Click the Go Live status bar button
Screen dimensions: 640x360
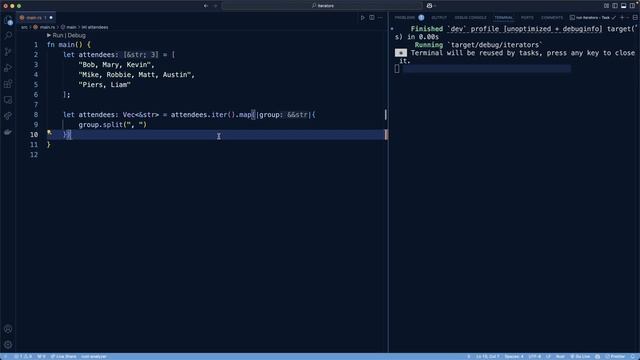[x=580, y=357]
